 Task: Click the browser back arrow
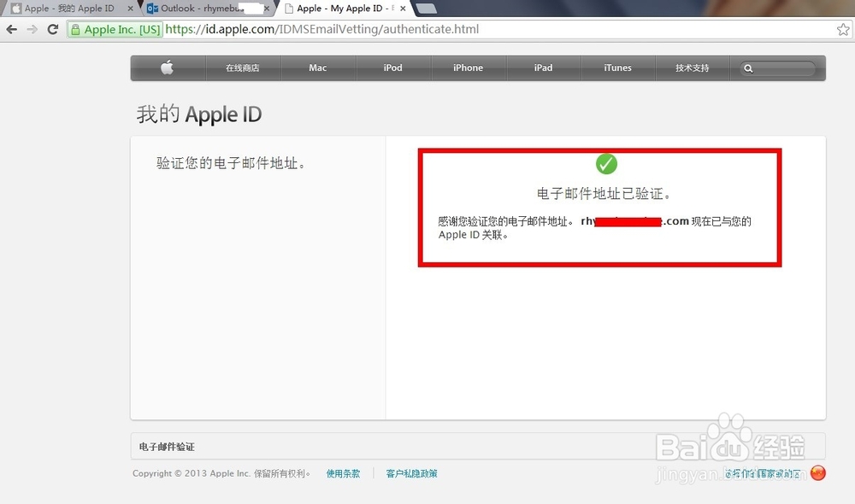[11, 29]
